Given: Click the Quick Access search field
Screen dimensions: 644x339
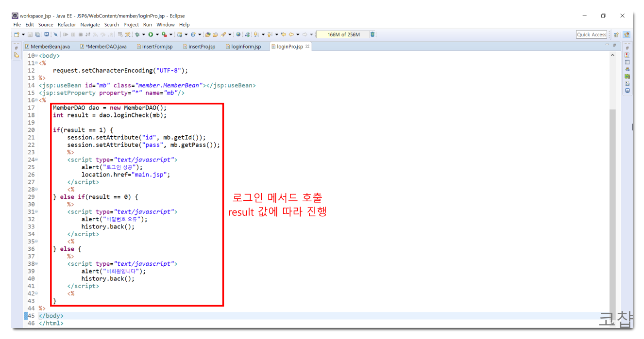Looking at the screenshot, I should click(x=592, y=34).
